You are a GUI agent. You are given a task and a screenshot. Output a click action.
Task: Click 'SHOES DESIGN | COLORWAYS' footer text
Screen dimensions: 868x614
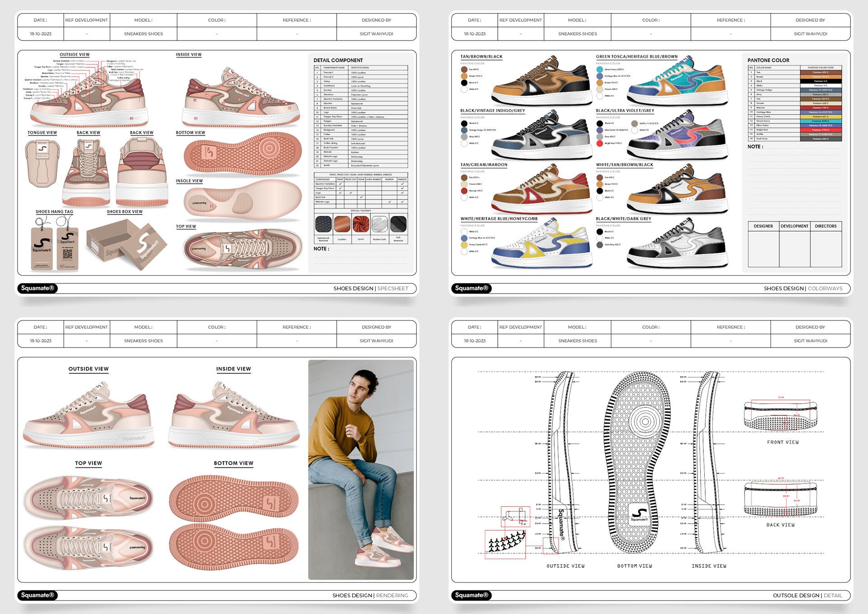pos(803,288)
